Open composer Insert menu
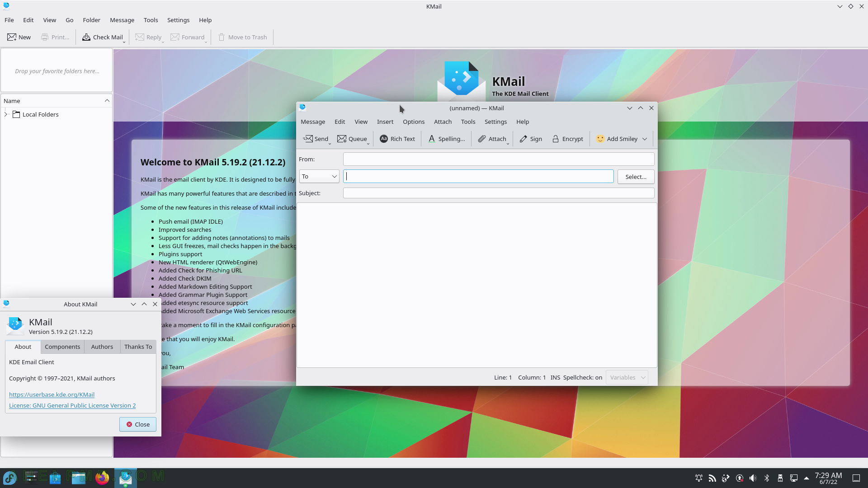 [385, 122]
